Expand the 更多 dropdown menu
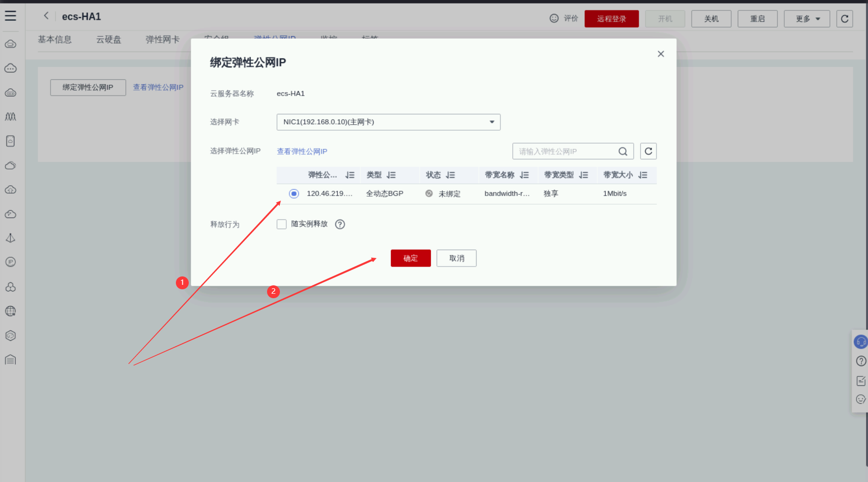 tap(807, 19)
